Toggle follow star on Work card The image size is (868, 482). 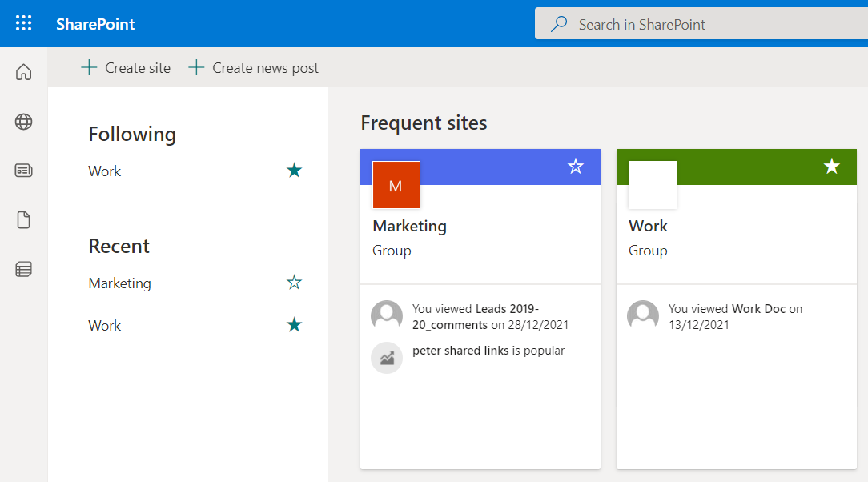831,166
